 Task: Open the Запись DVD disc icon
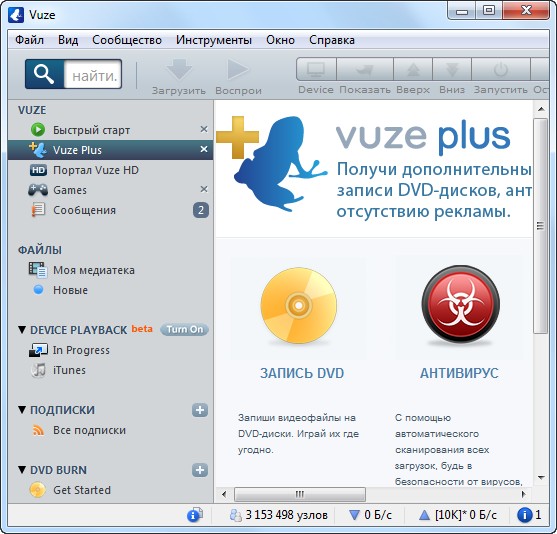click(x=299, y=306)
